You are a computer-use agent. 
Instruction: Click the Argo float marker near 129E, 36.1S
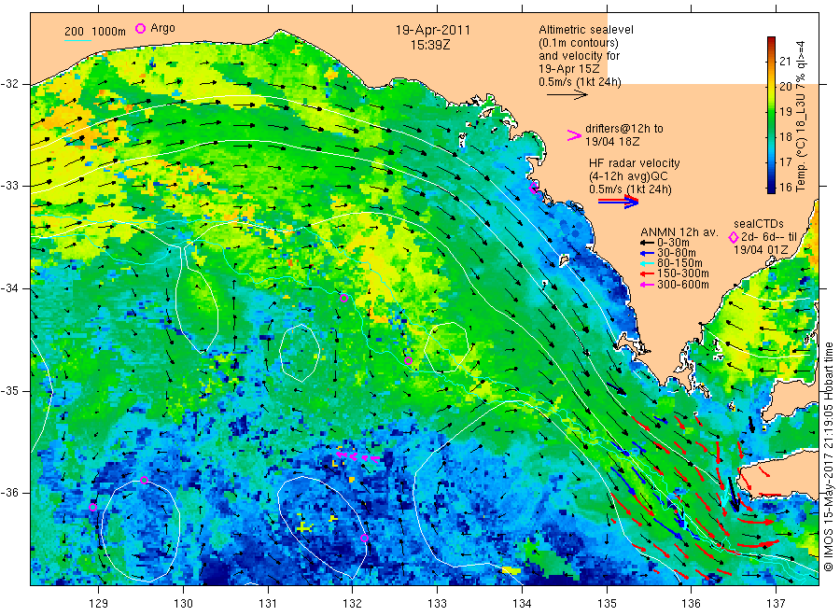click(x=92, y=507)
